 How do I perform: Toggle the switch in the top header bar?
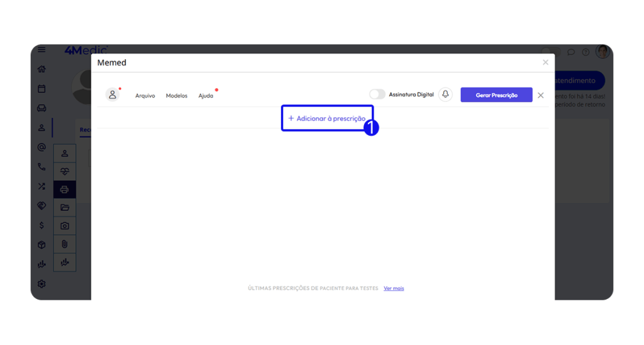click(x=550, y=52)
